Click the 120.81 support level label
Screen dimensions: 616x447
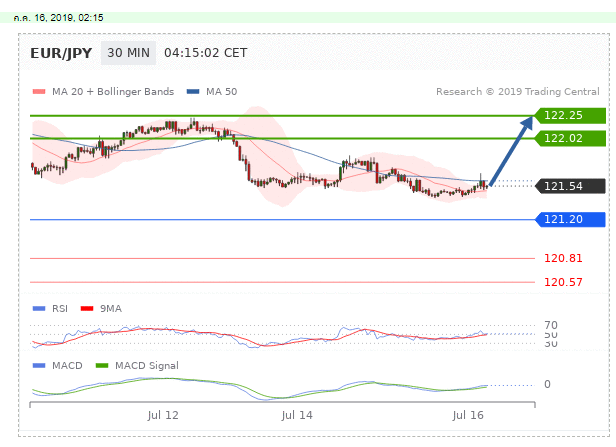tap(563, 258)
